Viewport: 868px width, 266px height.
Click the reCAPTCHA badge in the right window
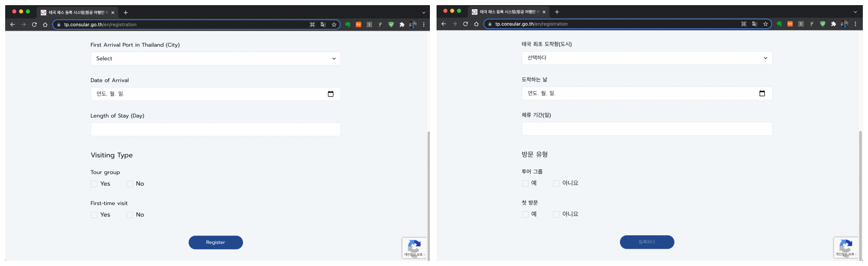[x=846, y=248]
